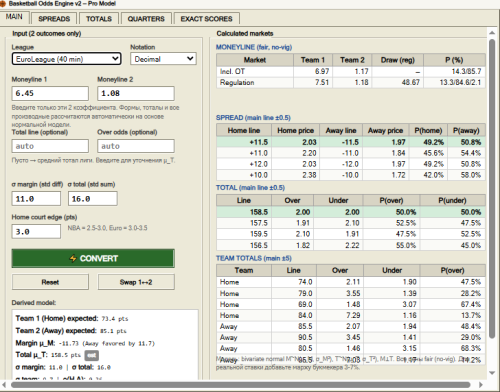
Task: Select the highlighted +11.5 spread row
Action: pos(351,142)
